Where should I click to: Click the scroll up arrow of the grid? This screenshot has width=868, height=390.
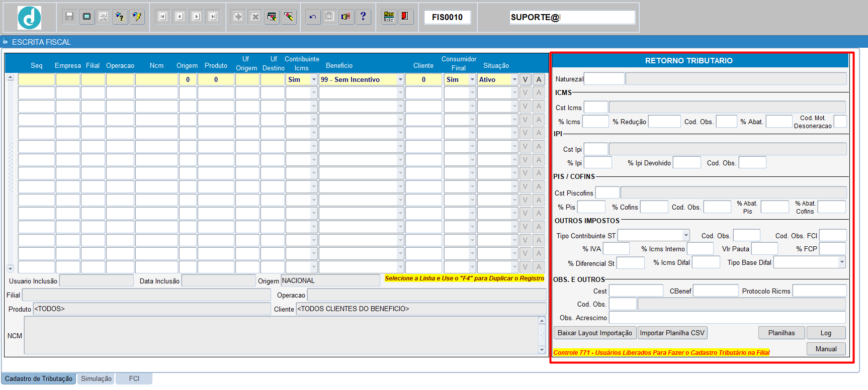[10, 77]
